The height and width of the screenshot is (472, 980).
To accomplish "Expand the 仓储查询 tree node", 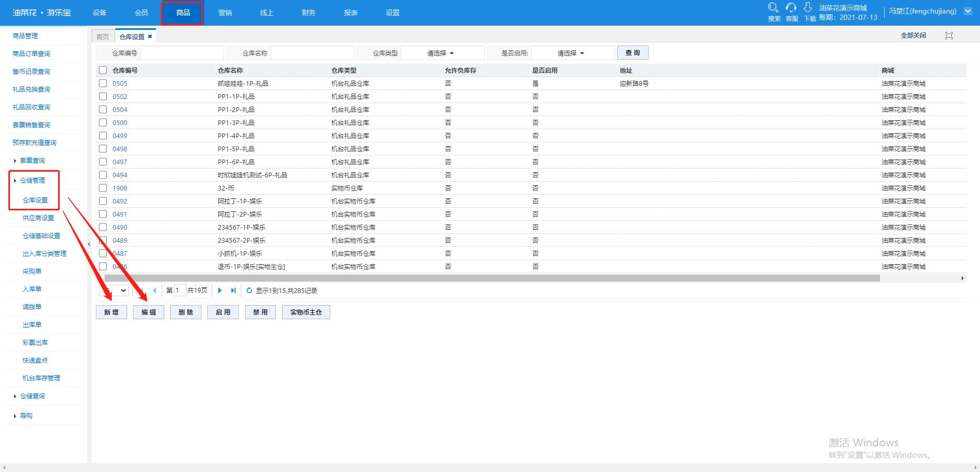I will click(15, 396).
